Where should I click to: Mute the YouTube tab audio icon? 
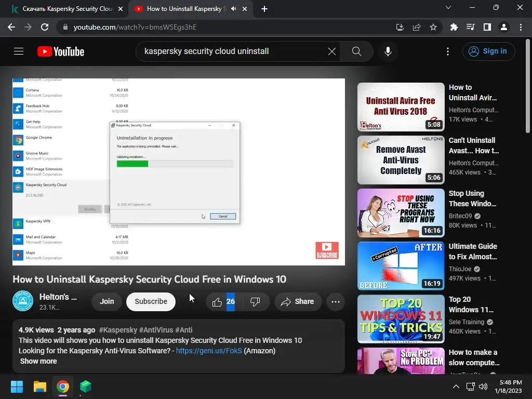[x=233, y=9]
